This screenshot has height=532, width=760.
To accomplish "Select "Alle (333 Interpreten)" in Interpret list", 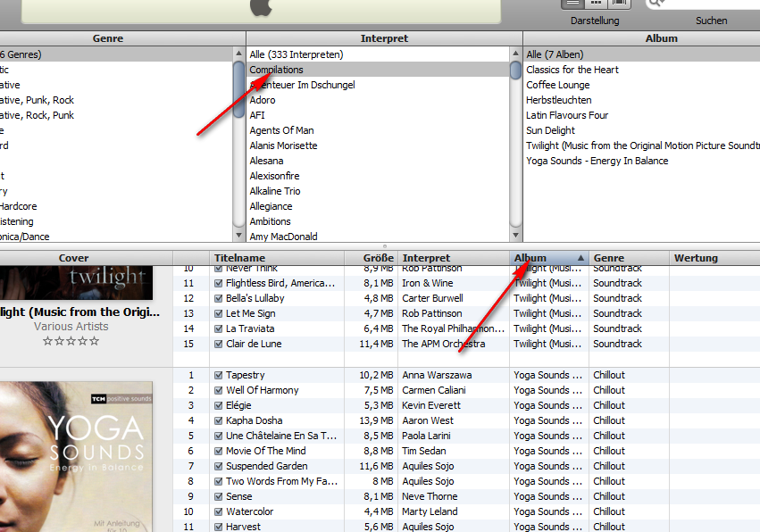I will pos(378,54).
